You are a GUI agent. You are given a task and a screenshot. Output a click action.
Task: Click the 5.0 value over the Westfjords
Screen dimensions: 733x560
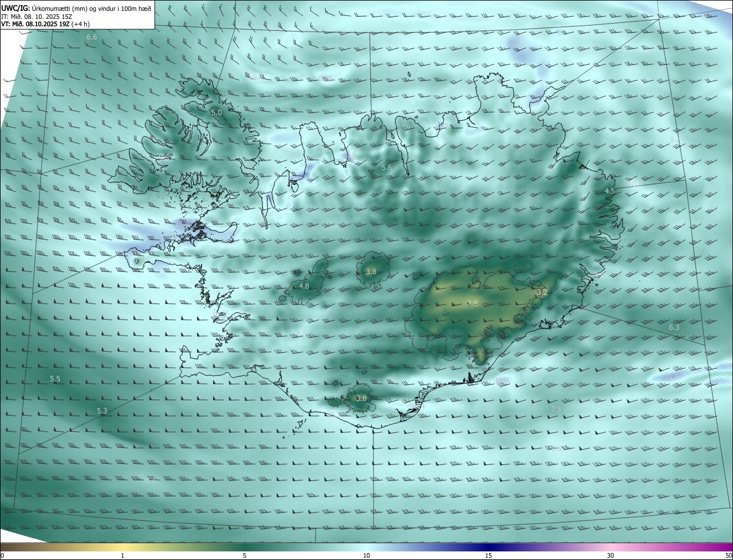point(216,113)
